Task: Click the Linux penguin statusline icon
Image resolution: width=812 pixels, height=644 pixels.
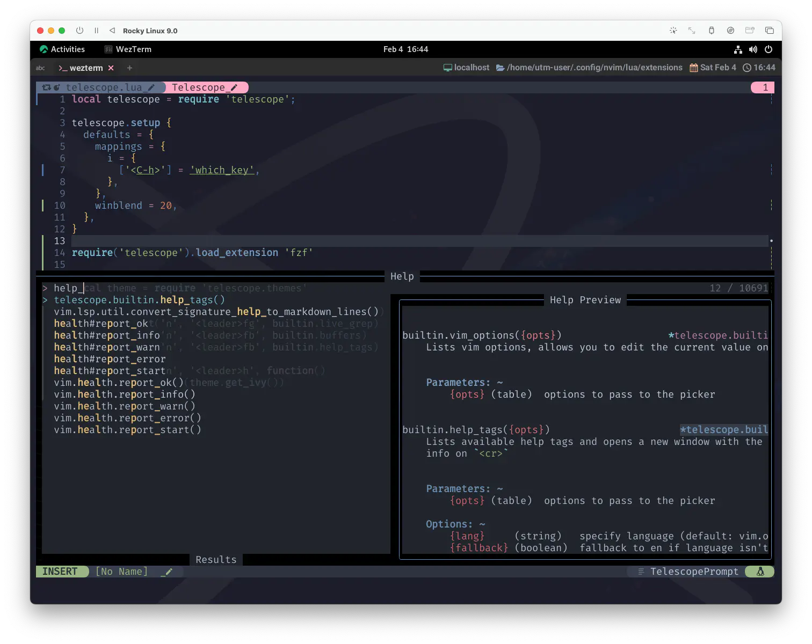Action: pyautogui.click(x=760, y=572)
